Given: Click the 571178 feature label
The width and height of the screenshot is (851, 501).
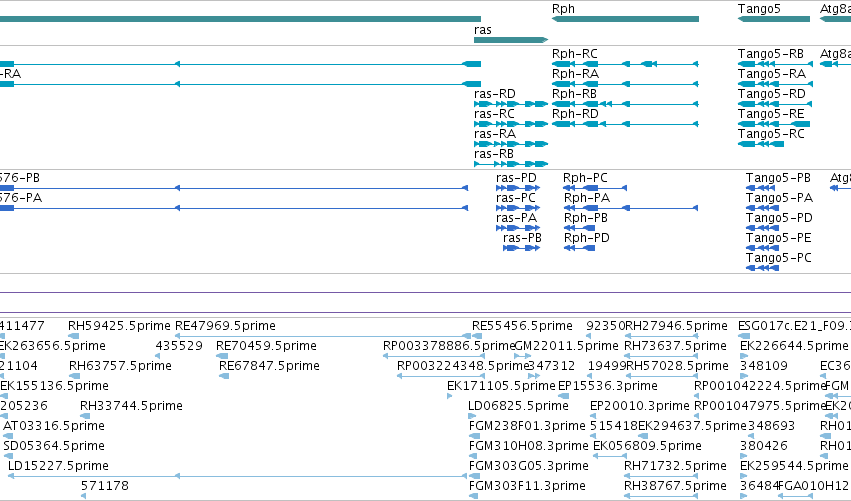Looking at the screenshot, I should [x=105, y=487].
